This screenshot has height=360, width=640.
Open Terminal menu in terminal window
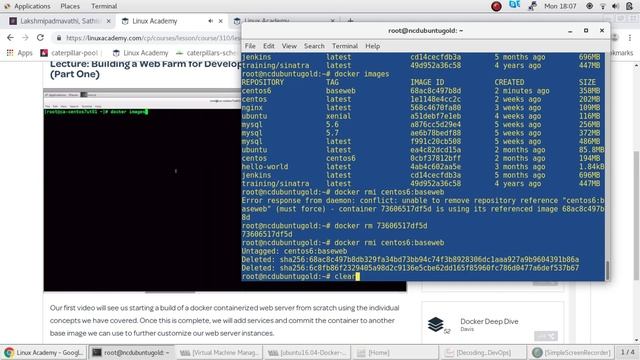point(344,46)
